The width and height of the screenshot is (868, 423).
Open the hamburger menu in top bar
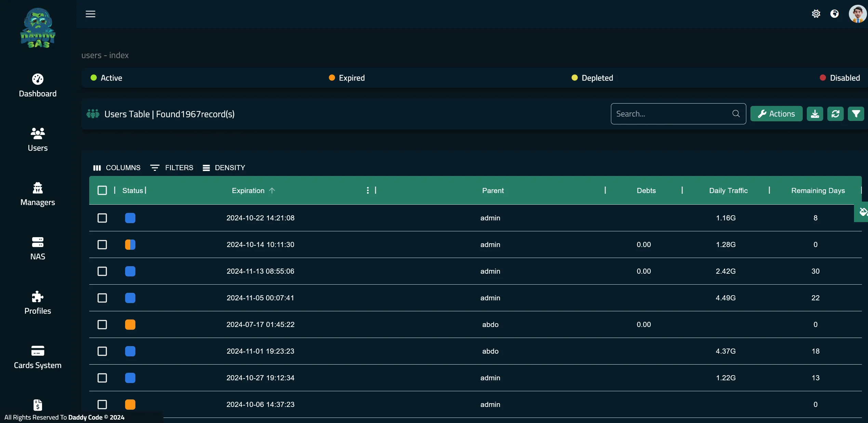pyautogui.click(x=90, y=14)
